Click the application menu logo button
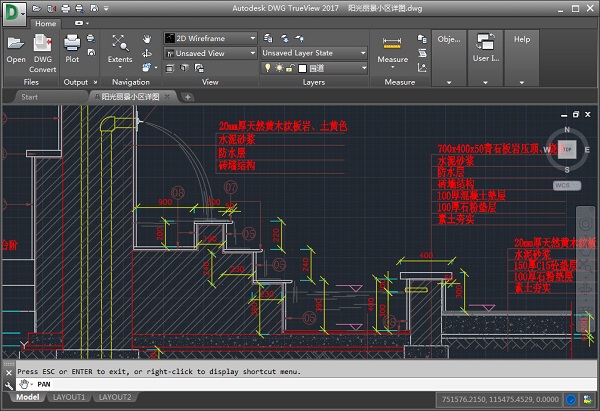 click(14, 12)
